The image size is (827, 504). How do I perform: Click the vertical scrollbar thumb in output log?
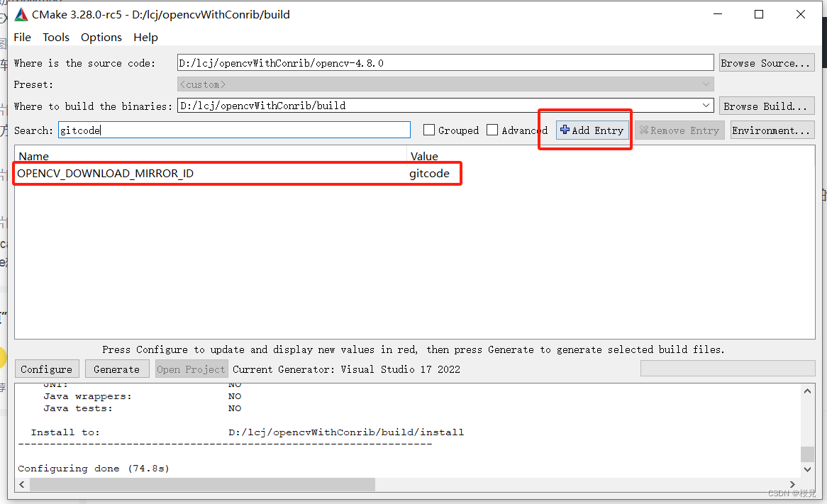[807, 454]
